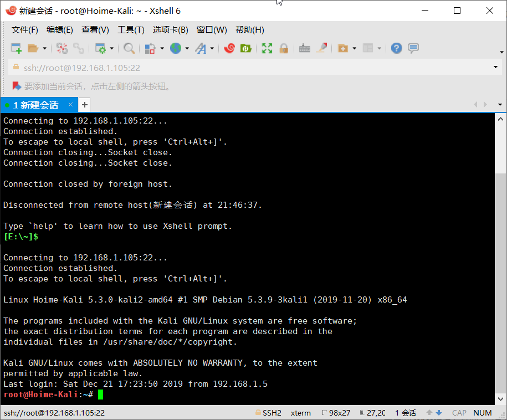
Task: Open the 文件(F) menu
Action: tap(24, 30)
